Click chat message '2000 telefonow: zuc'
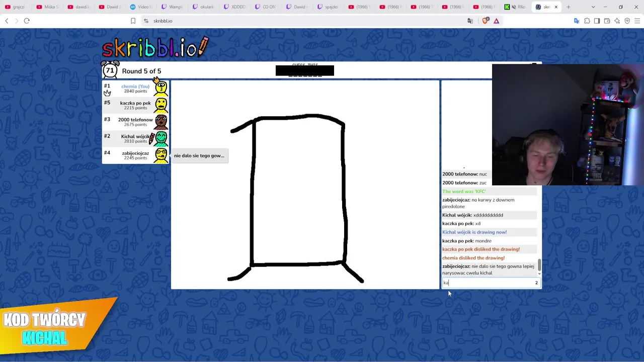The width and height of the screenshot is (644, 362). [464, 183]
